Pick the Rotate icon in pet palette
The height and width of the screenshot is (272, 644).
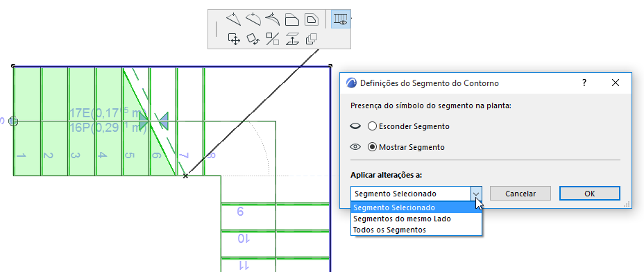click(x=253, y=39)
